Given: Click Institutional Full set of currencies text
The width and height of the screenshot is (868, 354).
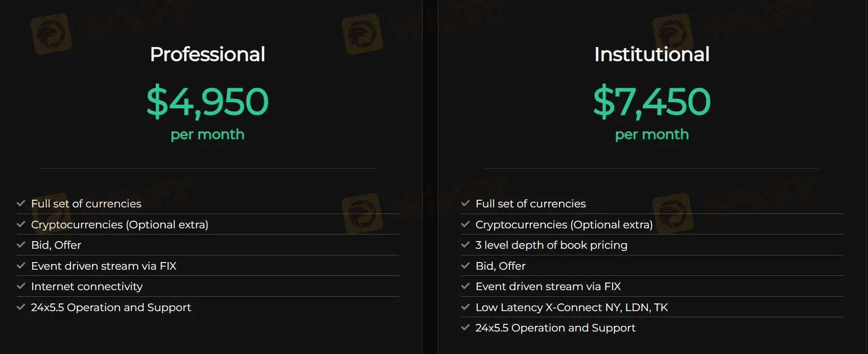Looking at the screenshot, I should point(530,204).
